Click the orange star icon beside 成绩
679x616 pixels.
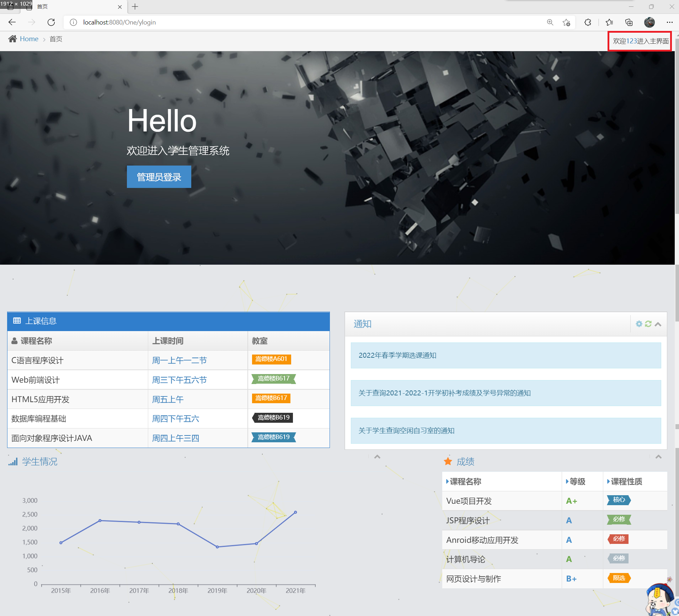click(x=448, y=461)
